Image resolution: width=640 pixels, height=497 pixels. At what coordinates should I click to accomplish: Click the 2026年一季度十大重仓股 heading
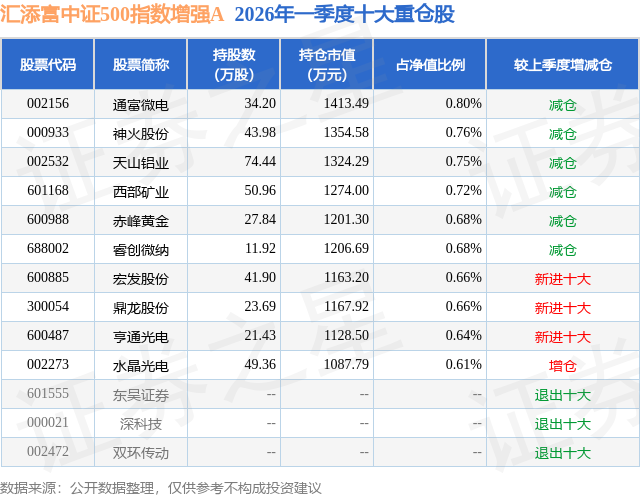(344, 15)
